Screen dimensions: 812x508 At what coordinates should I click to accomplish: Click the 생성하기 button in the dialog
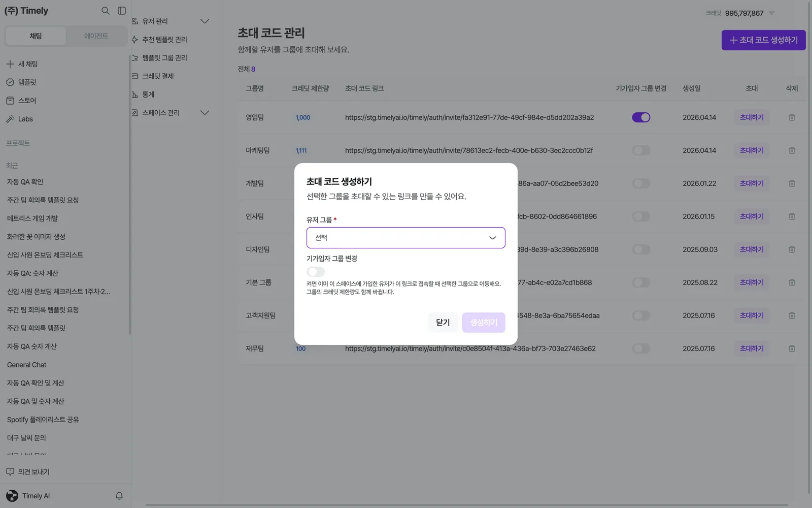(x=484, y=323)
